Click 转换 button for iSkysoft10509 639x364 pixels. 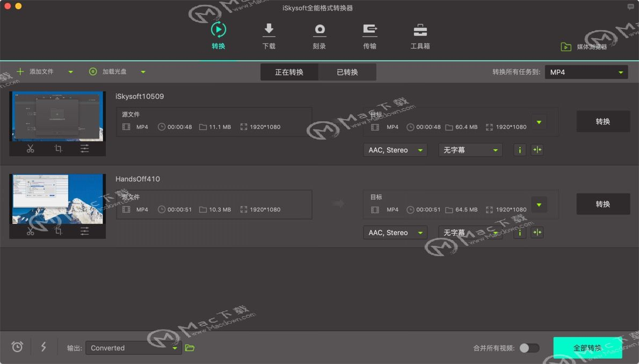tap(602, 121)
